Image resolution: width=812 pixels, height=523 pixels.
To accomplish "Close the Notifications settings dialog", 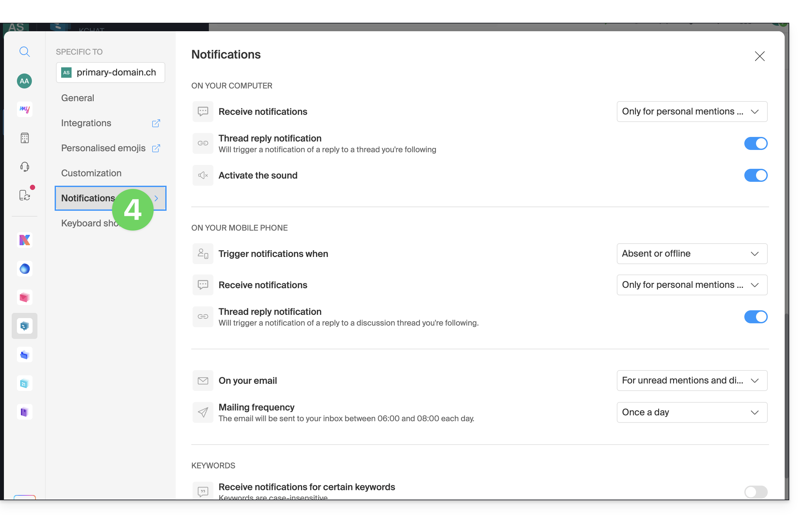I will (760, 56).
